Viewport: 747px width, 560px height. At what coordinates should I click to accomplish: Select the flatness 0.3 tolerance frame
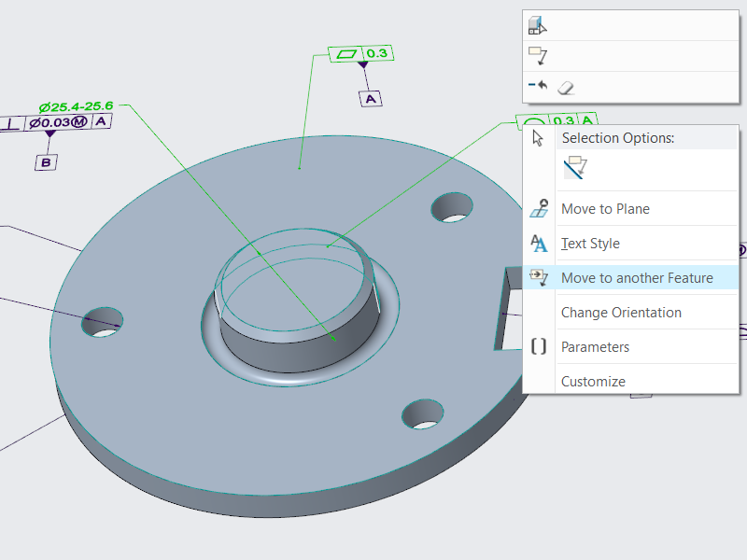coord(360,54)
